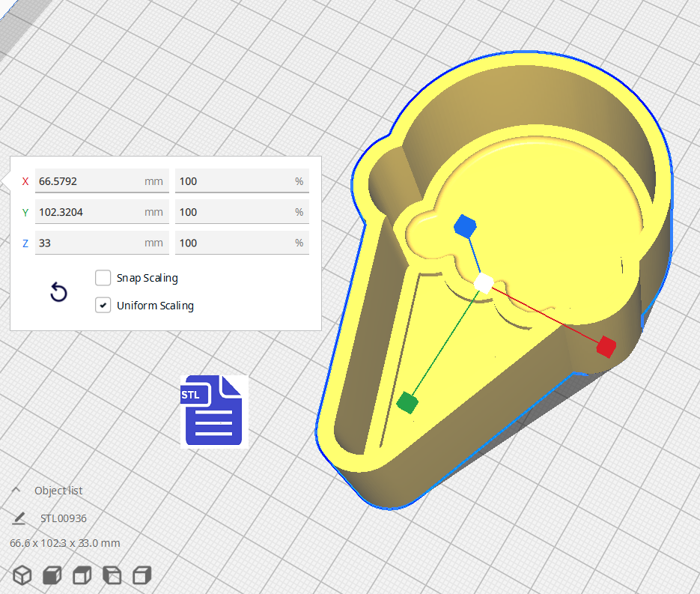The width and height of the screenshot is (700, 594).
Task: Click the Z dimension field showing 33
Action: [90, 243]
